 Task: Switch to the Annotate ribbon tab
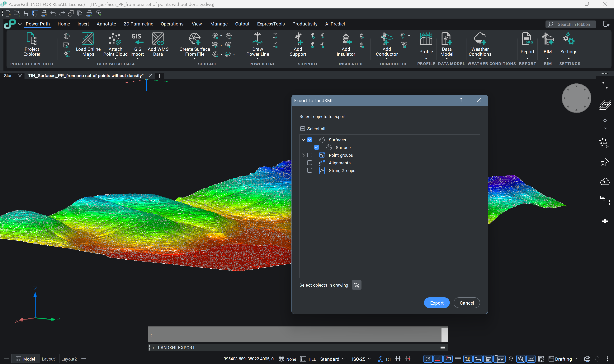pyautogui.click(x=106, y=24)
